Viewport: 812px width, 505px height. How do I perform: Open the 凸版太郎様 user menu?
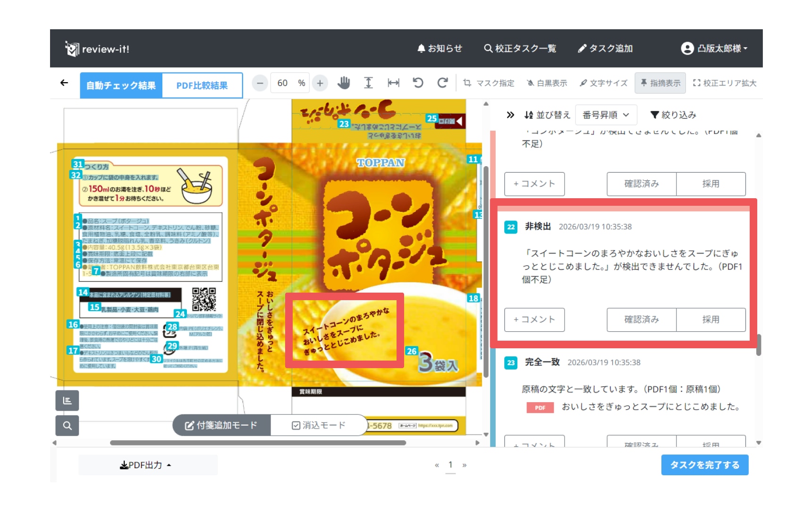(x=714, y=48)
